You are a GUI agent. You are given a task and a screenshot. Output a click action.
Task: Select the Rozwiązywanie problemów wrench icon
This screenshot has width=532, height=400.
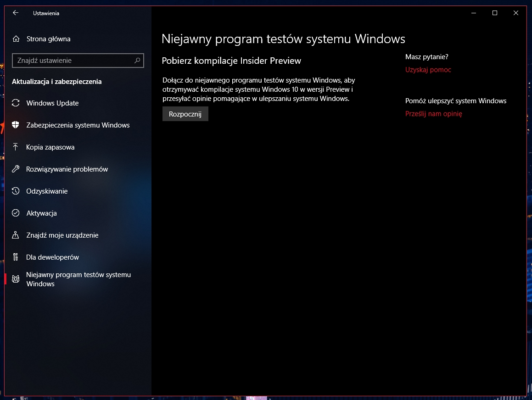(16, 169)
